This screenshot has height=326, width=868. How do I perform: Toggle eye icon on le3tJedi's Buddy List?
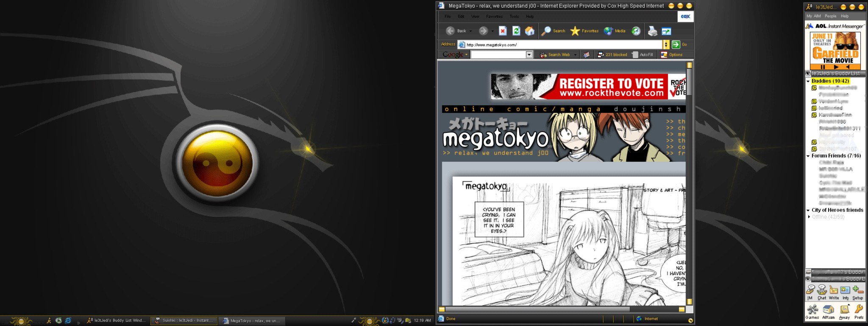click(808, 73)
